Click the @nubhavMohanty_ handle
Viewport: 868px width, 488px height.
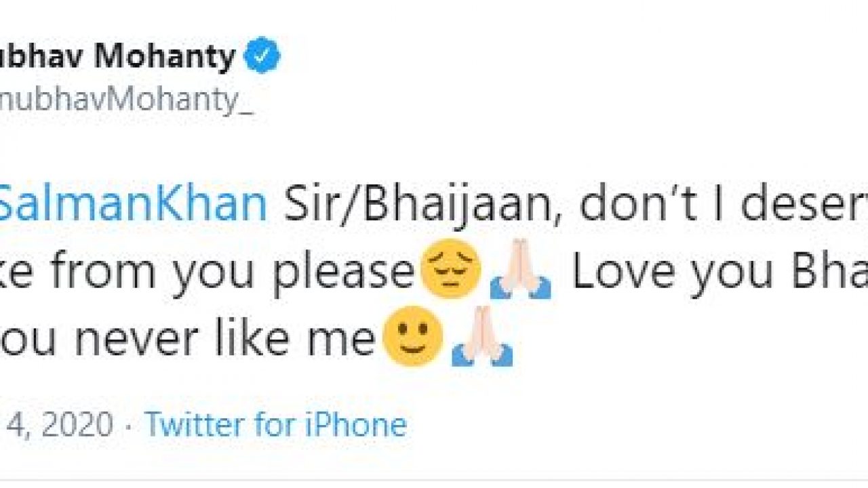[x=126, y=106]
